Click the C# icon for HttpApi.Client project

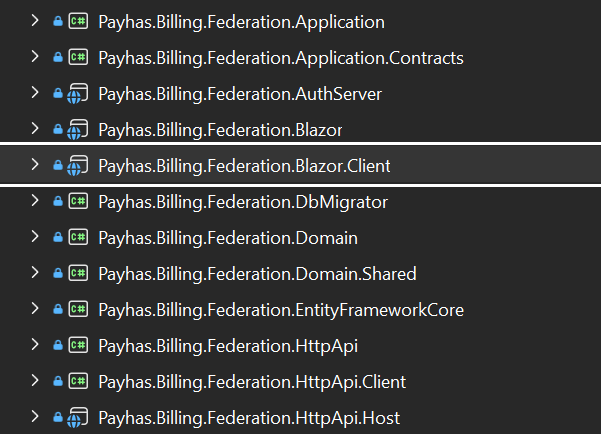click(x=78, y=382)
